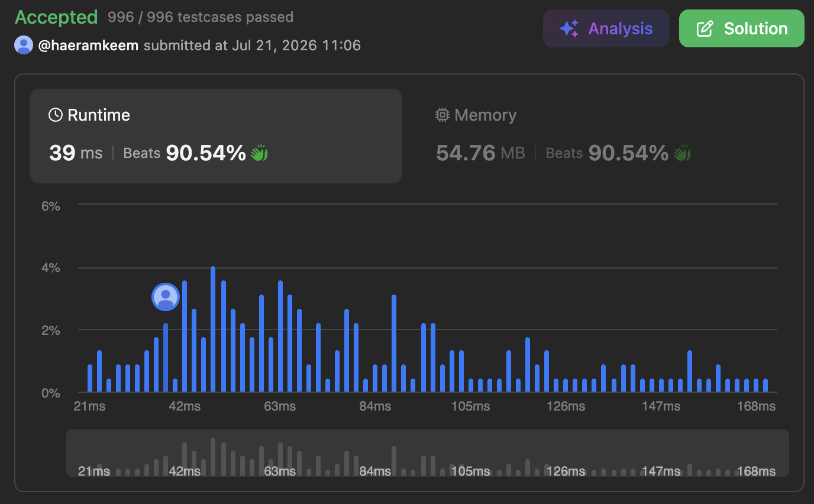
Task: Click the 84ms label on the range slider
Action: tap(375, 471)
